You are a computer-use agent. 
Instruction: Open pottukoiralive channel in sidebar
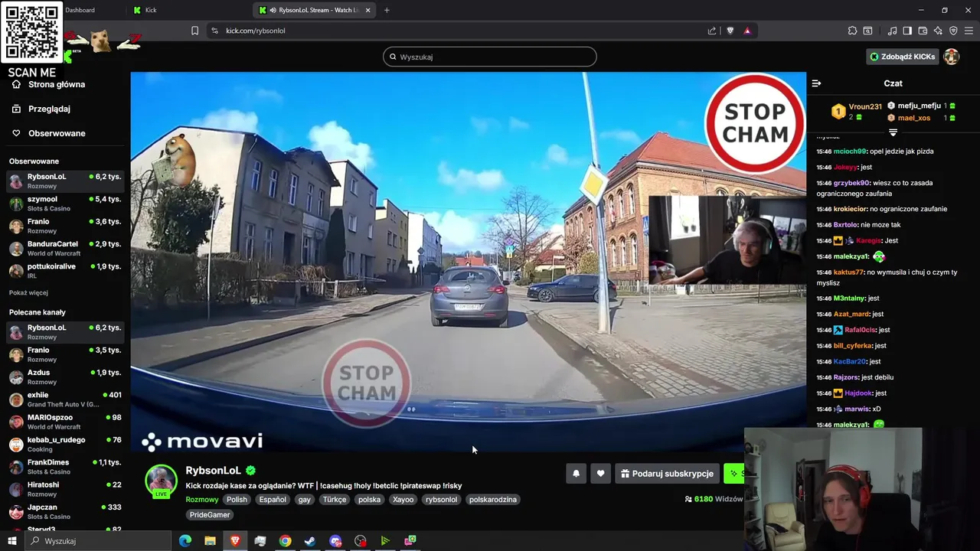click(65, 270)
